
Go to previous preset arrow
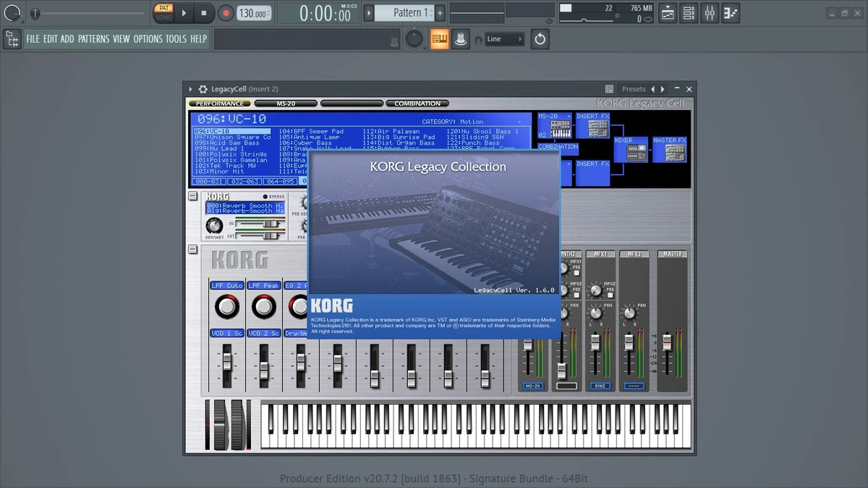[652, 89]
